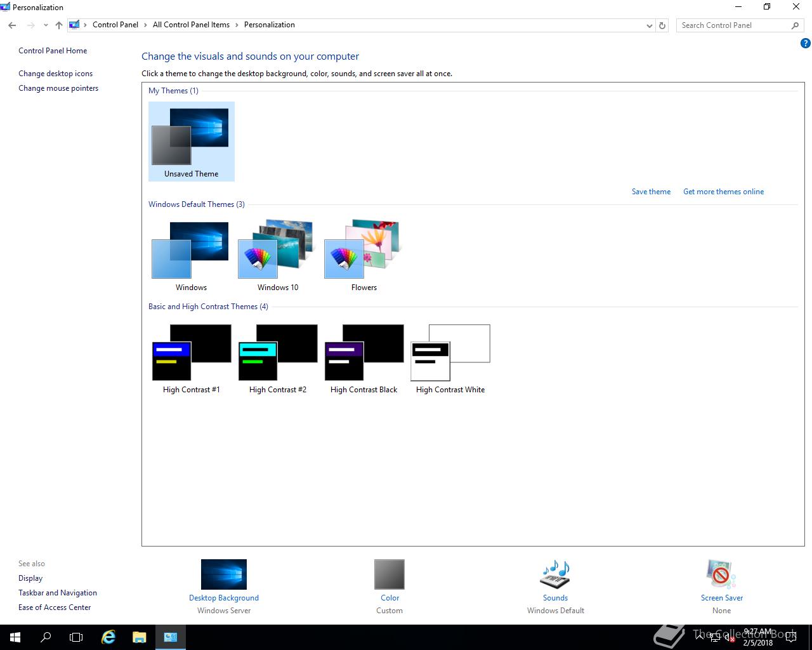
Task: Open File Explorer from taskbar
Action: click(x=139, y=637)
